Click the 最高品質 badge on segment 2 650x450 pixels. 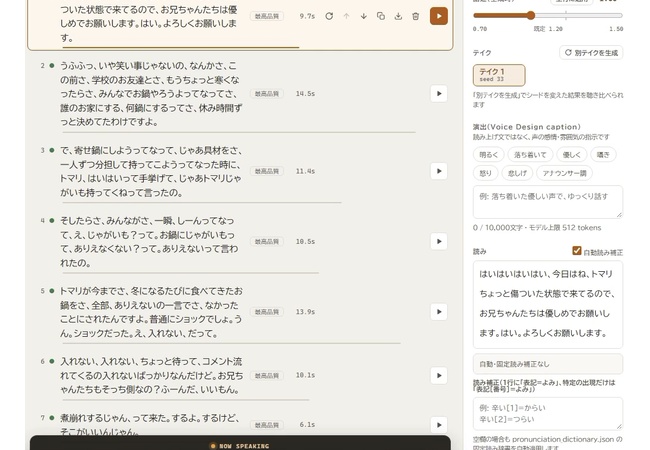[267, 94]
